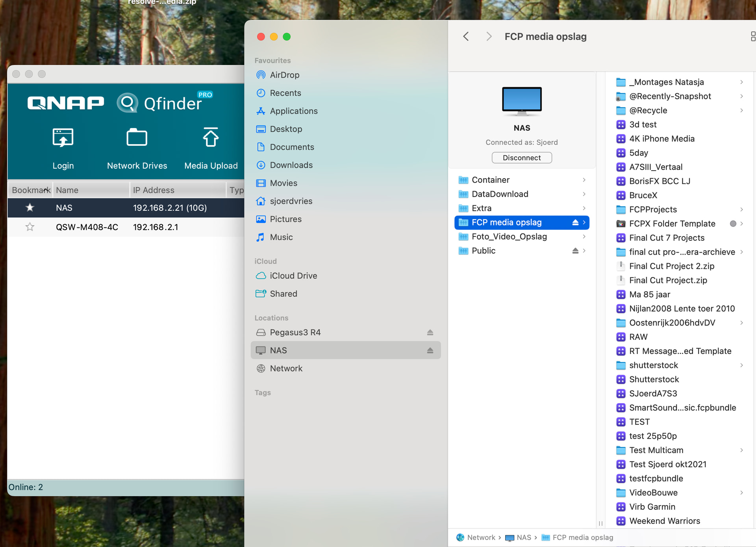Eject the Pegasus3 R4 drive
This screenshot has height=547, width=756.
point(430,333)
